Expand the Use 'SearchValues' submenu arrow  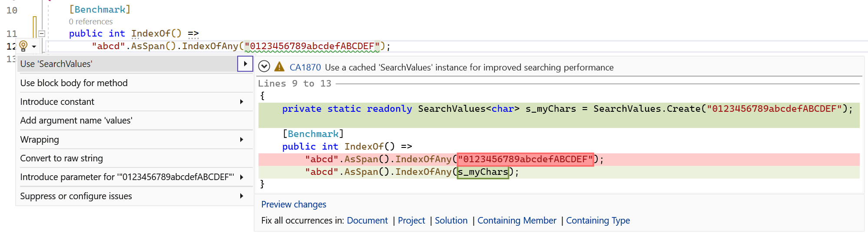[x=245, y=64]
